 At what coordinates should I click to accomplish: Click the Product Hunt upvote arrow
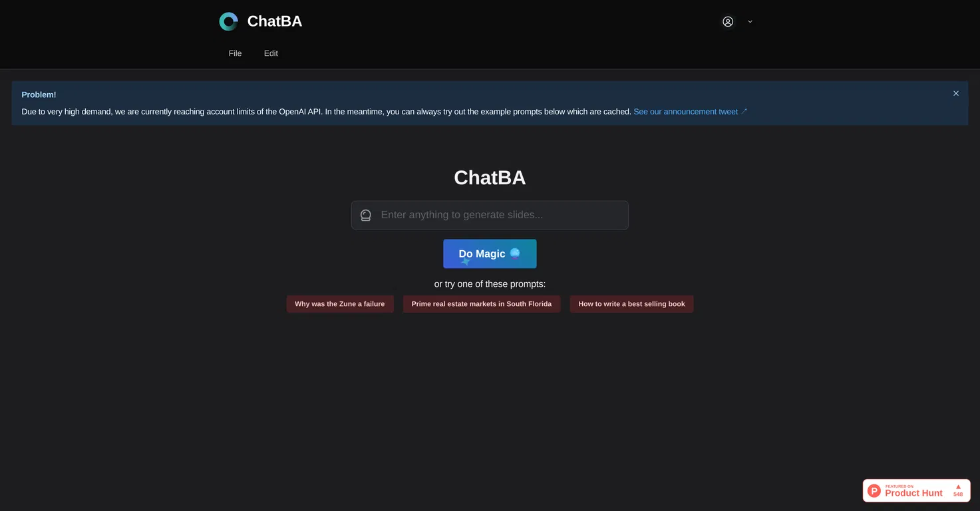pyautogui.click(x=958, y=487)
